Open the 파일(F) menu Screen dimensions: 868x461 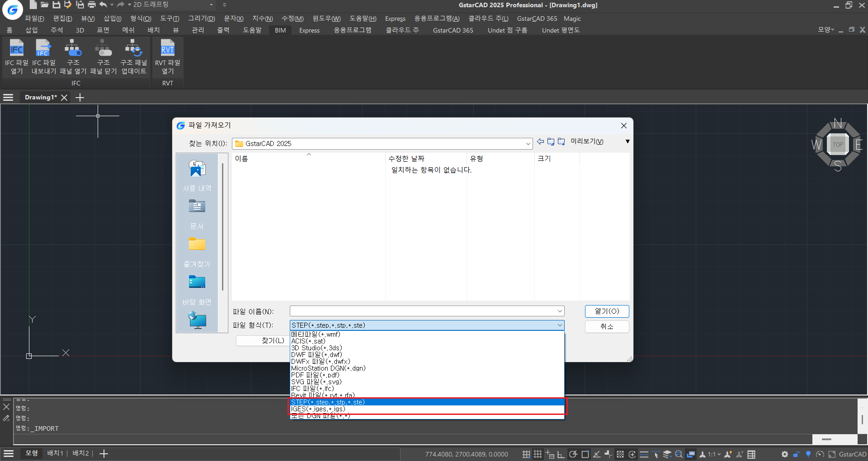click(34, 19)
